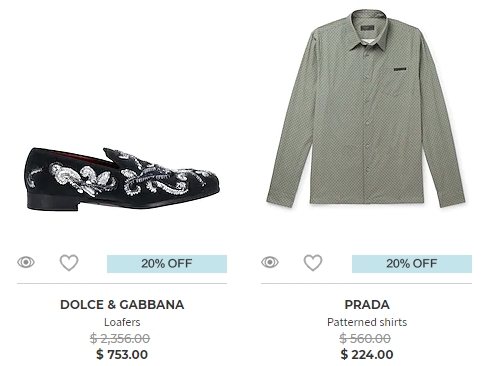Open the DOLCE & GABBANA brand link
The width and height of the screenshot is (498, 366).
click(122, 304)
